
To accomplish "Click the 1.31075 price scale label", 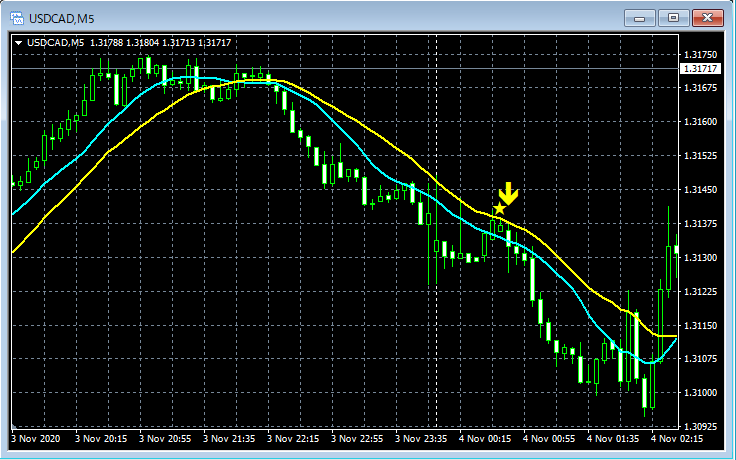I will click(700, 359).
